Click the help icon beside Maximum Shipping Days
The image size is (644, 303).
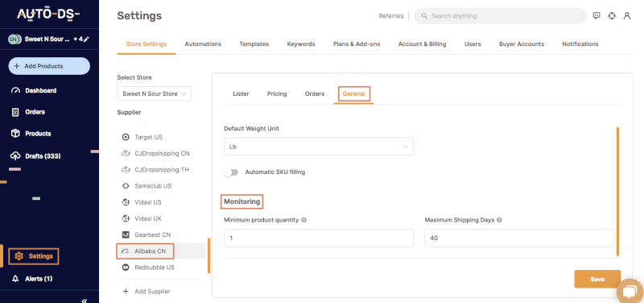(499, 220)
